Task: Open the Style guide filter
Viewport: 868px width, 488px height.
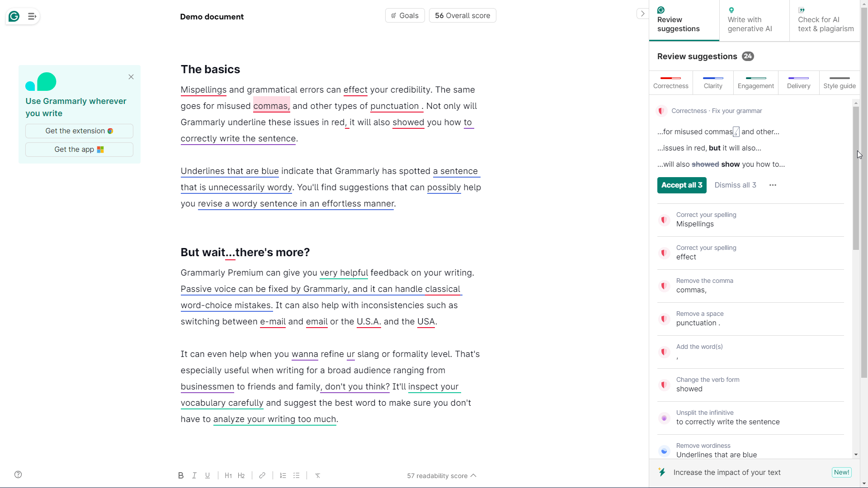Action: click(x=840, y=83)
